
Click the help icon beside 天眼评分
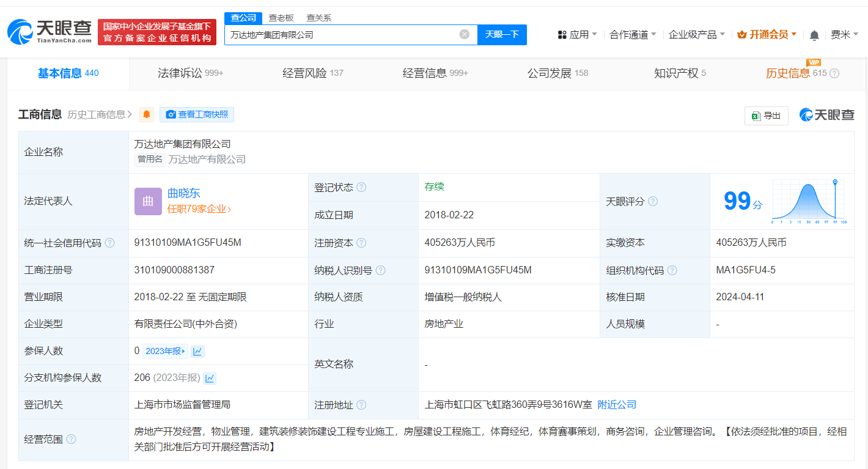pos(653,201)
